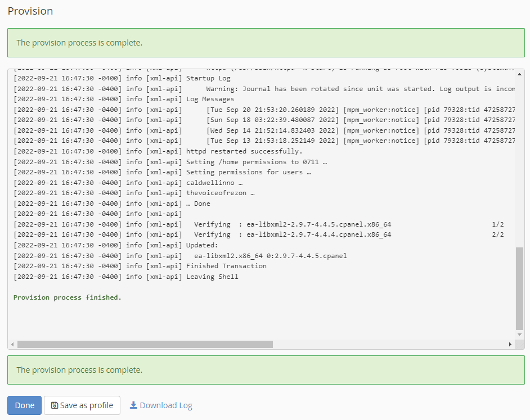
Task: Click the 'Warning: Journal has been rotated' line
Action: point(264,89)
